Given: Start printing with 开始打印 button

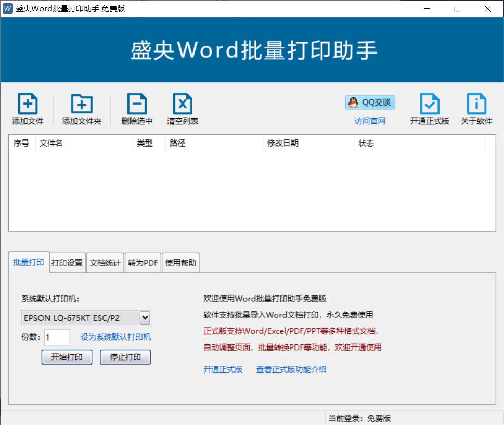Looking at the screenshot, I should coord(67,357).
